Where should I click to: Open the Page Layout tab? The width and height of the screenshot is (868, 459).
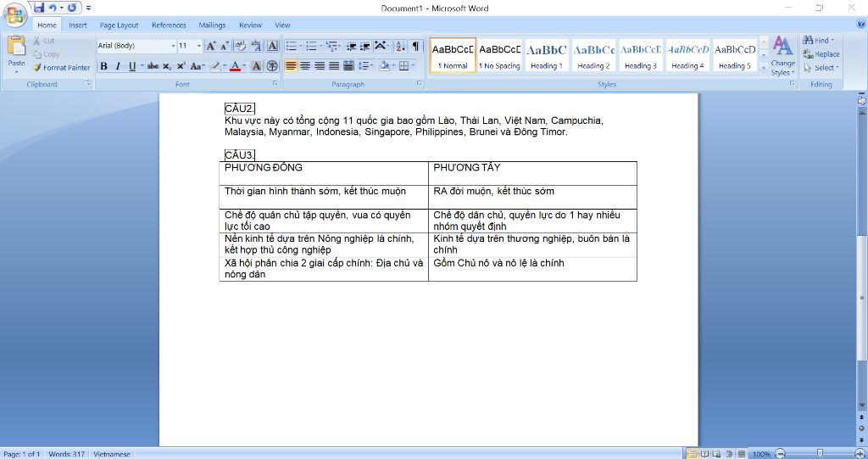(x=119, y=25)
